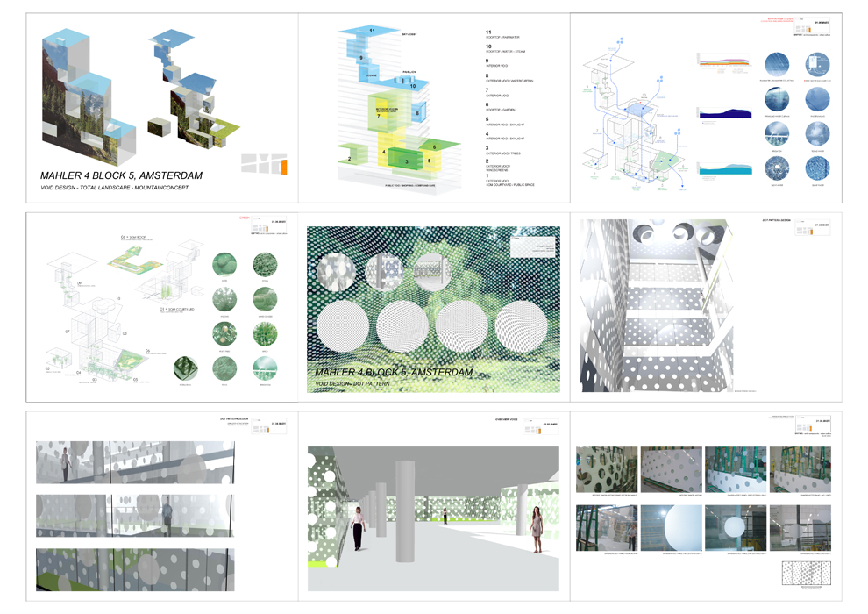868x614 pixels.
Task: Click the green block numbered 3
Action: (x=406, y=161)
